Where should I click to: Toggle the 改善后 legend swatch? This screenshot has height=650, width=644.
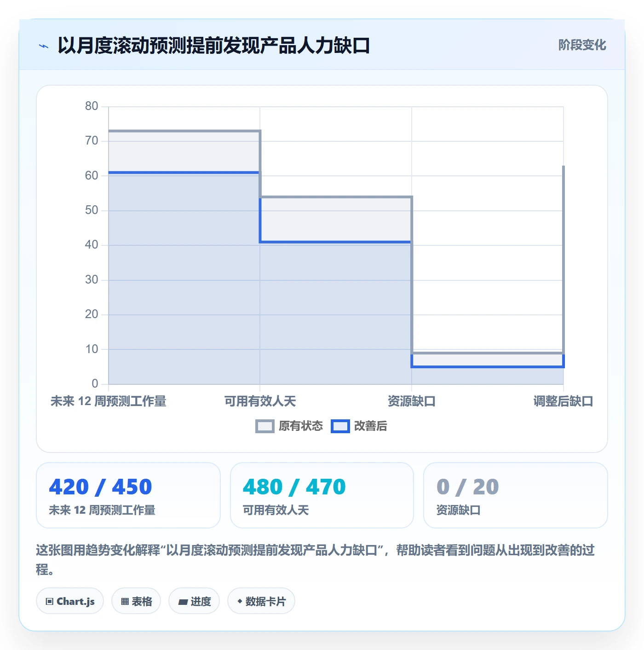tap(340, 426)
